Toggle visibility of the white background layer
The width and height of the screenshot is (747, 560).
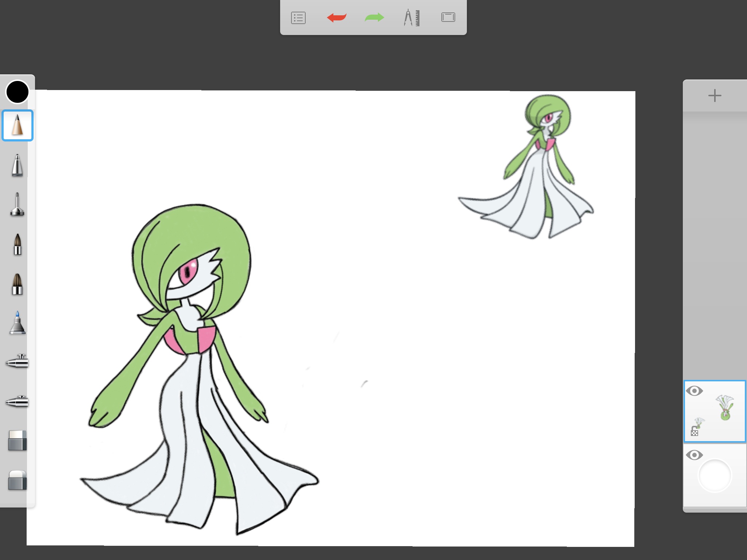694,455
